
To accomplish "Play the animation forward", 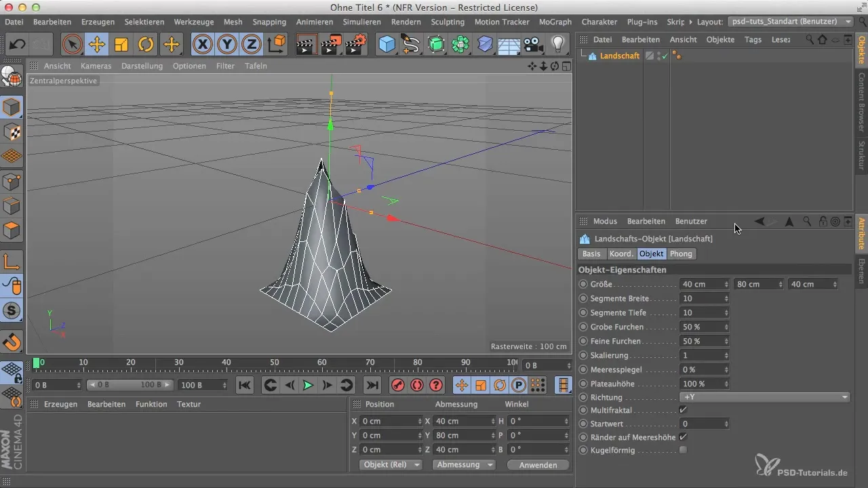I will [x=308, y=385].
